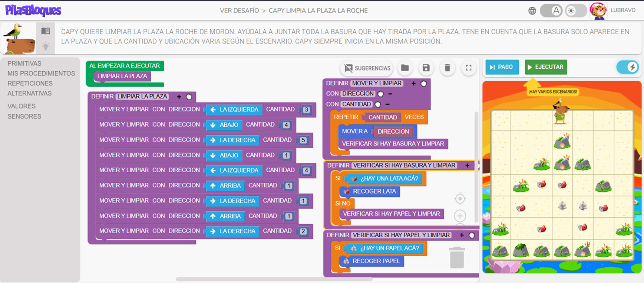Viewport: 644px width, 283px height.
Task: Enter fullscreen workspace mode
Action: tap(469, 68)
